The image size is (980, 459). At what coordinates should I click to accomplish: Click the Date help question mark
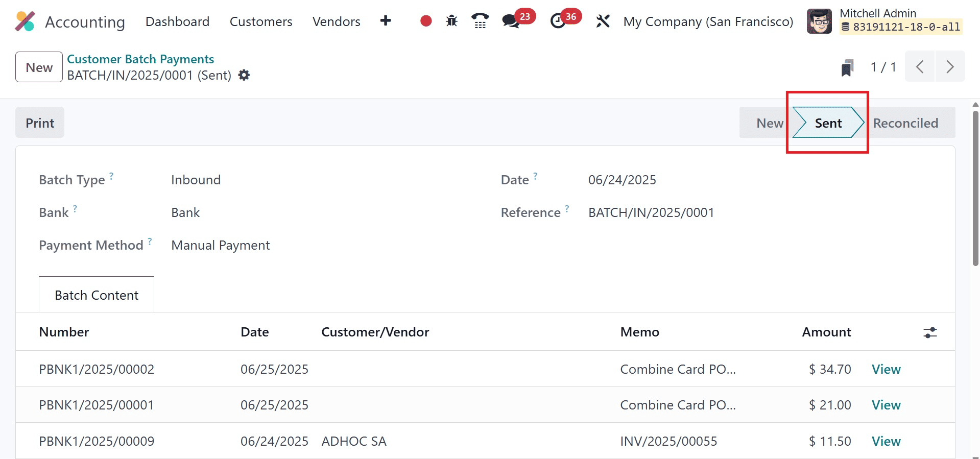tap(535, 176)
